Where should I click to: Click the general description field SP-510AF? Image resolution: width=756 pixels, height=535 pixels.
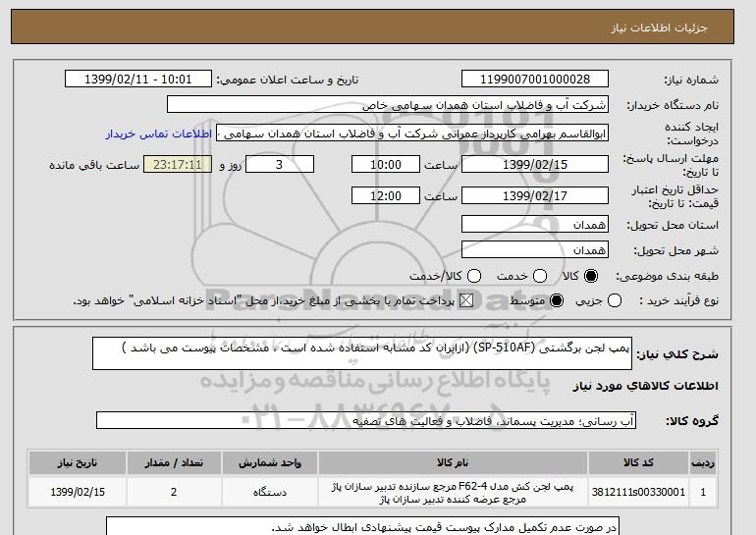362,353
